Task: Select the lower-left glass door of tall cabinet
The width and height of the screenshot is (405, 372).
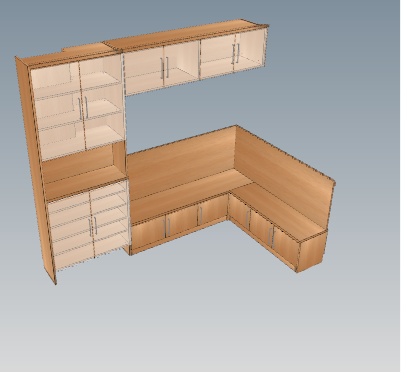Action: [x=71, y=230]
